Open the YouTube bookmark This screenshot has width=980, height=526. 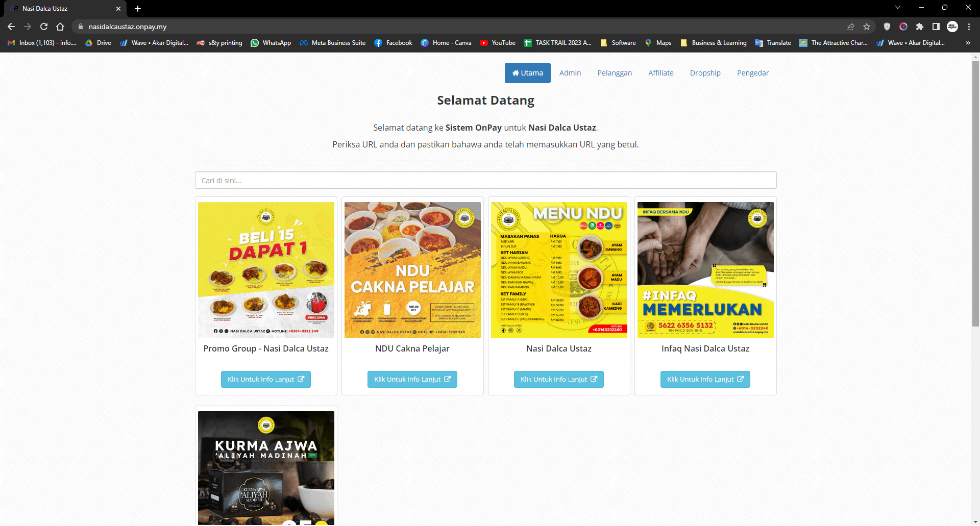[x=498, y=43]
